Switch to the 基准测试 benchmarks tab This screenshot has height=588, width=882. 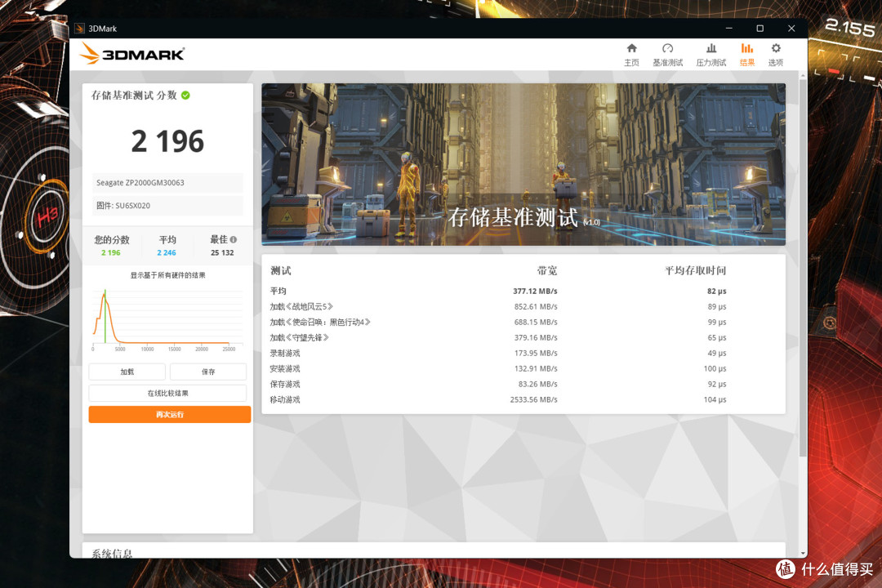click(667, 55)
